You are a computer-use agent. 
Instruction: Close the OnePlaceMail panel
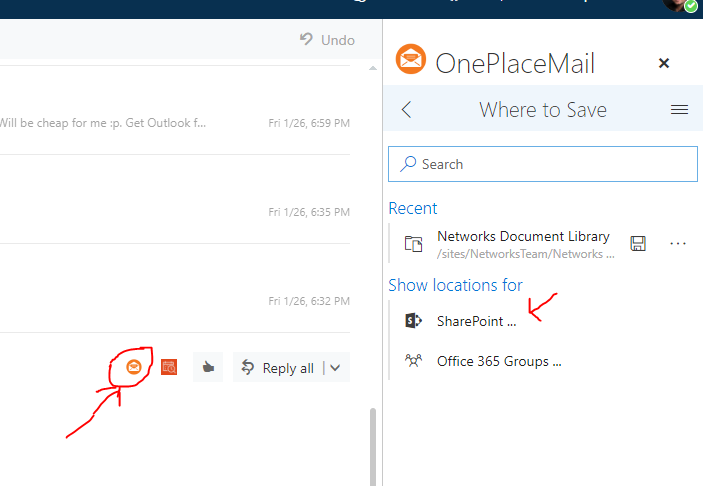click(664, 63)
